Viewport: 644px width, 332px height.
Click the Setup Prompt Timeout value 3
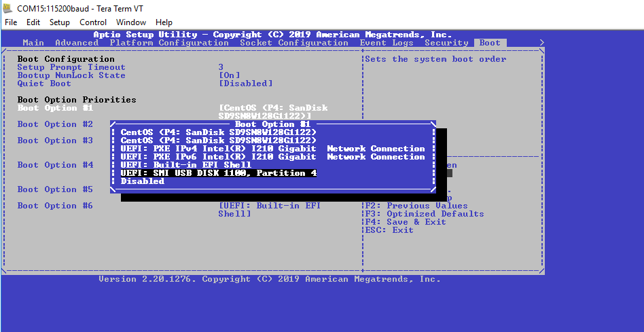click(x=221, y=67)
